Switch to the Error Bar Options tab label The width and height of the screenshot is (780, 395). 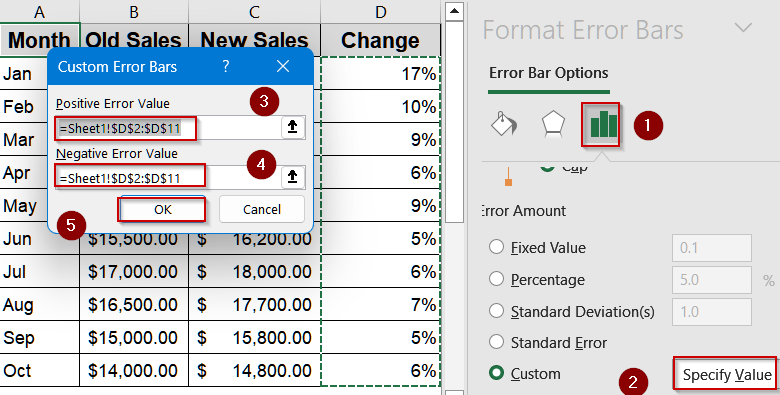pyautogui.click(x=548, y=73)
